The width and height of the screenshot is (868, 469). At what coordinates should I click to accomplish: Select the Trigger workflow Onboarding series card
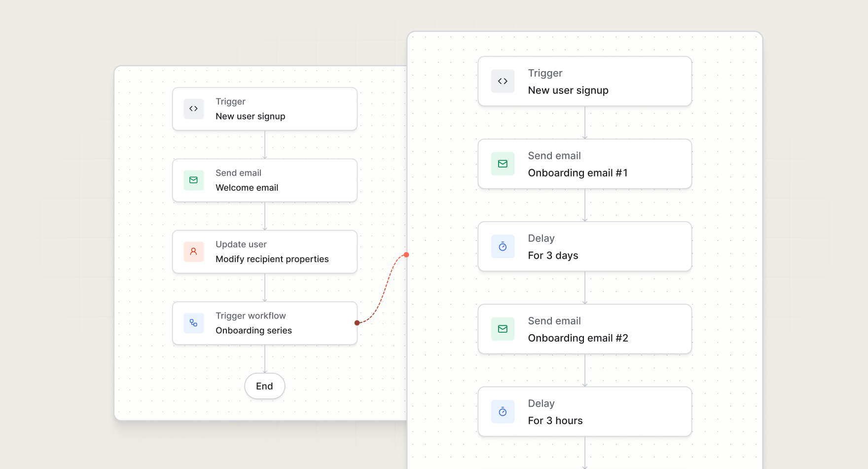click(265, 323)
